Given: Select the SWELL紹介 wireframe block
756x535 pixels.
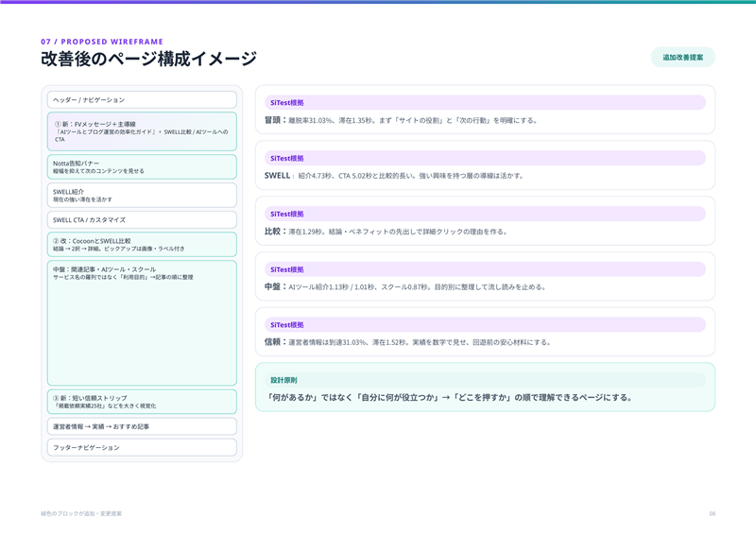Looking at the screenshot, I should pyautogui.click(x=142, y=195).
